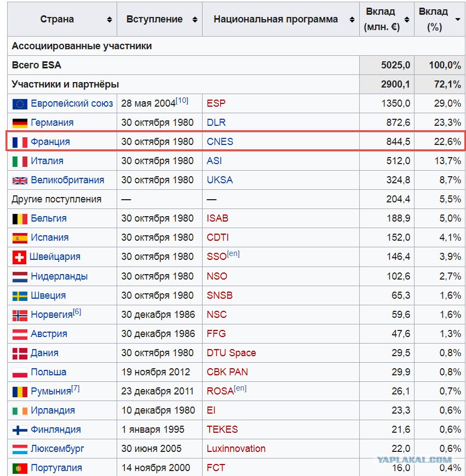Open the Австрия link
The height and width of the screenshot is (476, 466).
point(49,334)
